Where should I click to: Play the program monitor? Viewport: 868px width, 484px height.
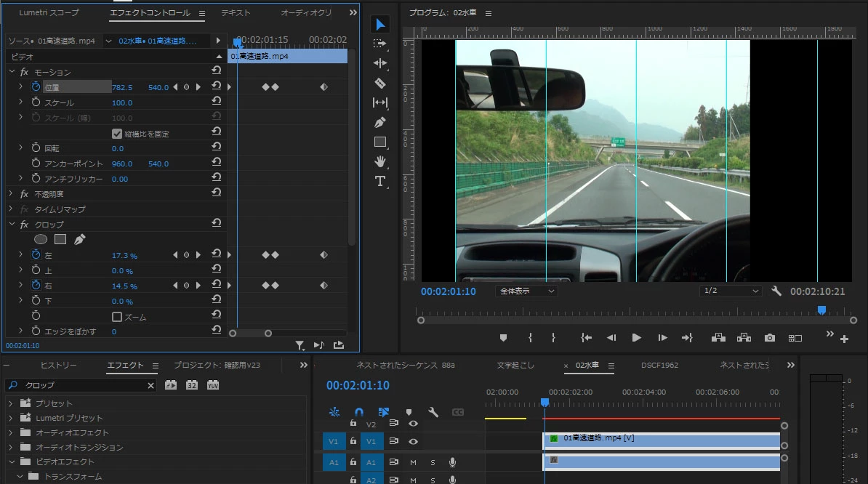637,337
